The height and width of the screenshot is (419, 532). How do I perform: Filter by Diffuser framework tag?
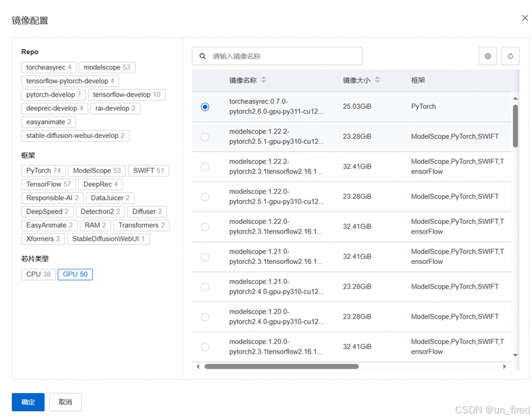click(x=147, y=212)
